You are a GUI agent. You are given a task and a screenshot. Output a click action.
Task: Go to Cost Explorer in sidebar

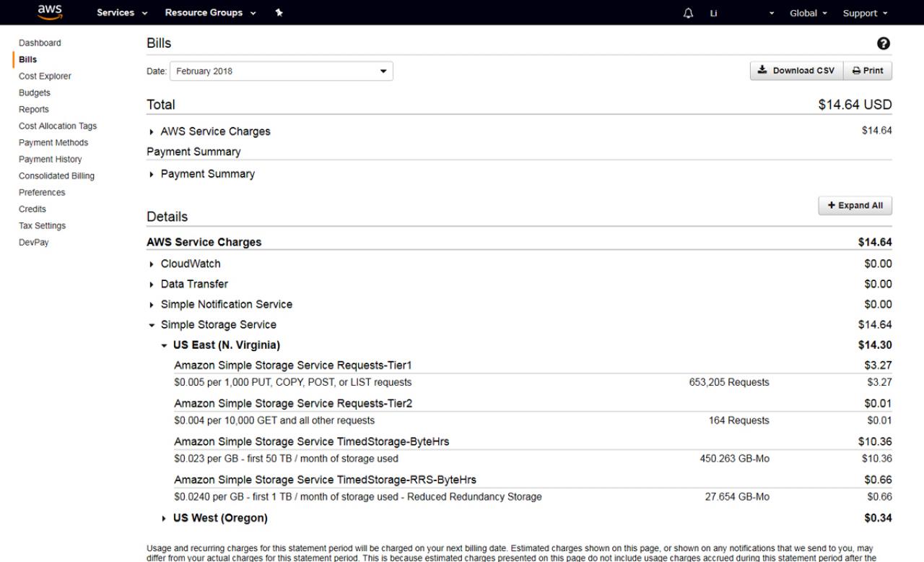(x=45, y=76)
